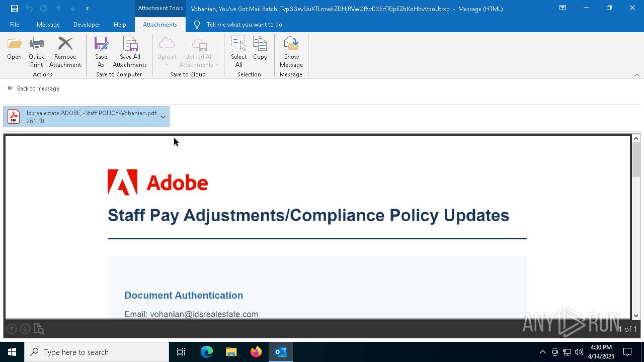This screenshot has width=644, height=362.
Task: Choose Select All in Selection group
Action: tap(238, 52)
